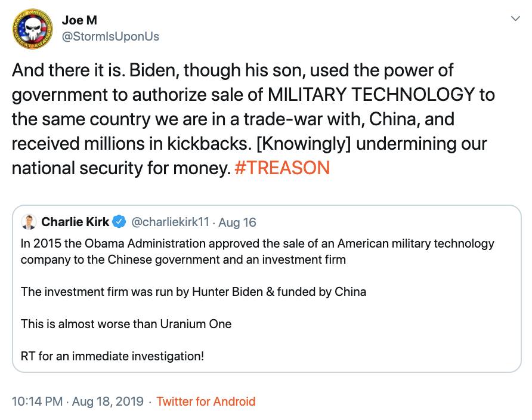
Task: Click the Aug 18, 2019 date text
Action: click(108, 402)
